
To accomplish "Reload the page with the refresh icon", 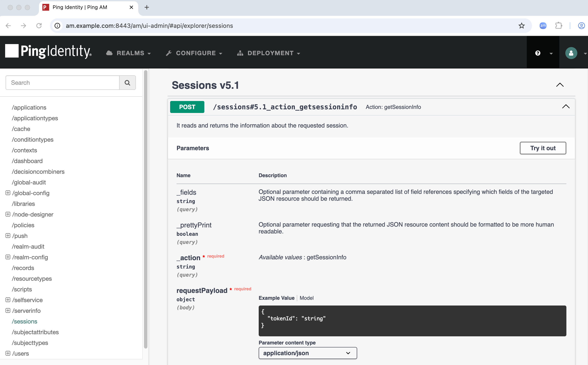I will click(39, 26).
